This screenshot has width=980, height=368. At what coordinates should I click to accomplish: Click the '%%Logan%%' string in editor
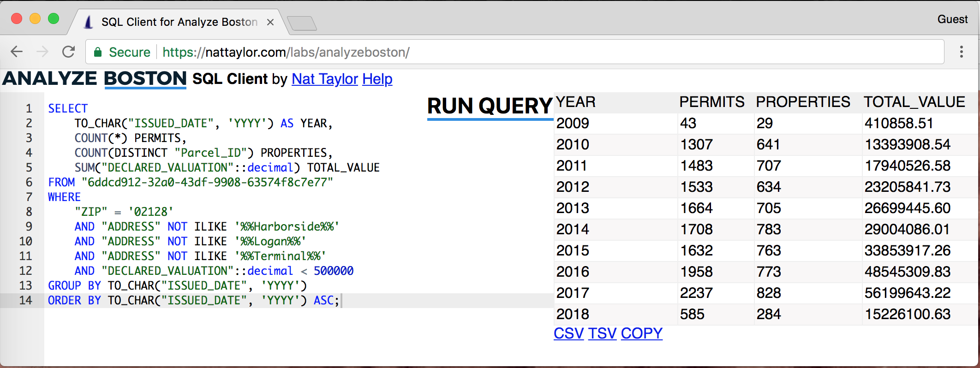tap(270, 241)
